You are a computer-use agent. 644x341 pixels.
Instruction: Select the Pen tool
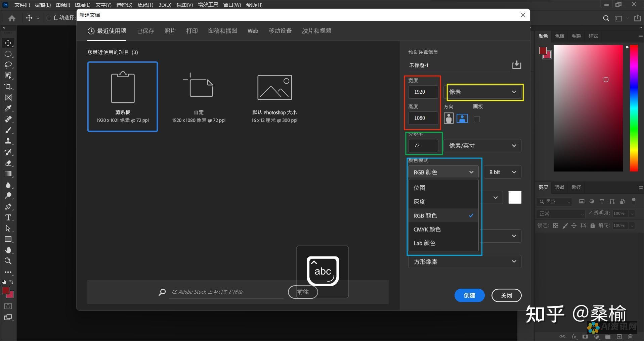pos(8,207)
